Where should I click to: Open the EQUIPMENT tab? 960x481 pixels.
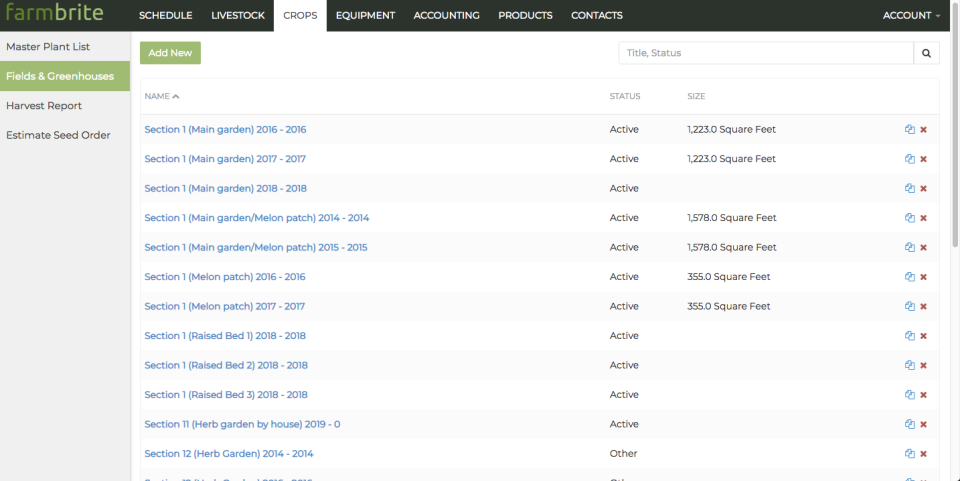pyautogui.click(x=366, y=15)
